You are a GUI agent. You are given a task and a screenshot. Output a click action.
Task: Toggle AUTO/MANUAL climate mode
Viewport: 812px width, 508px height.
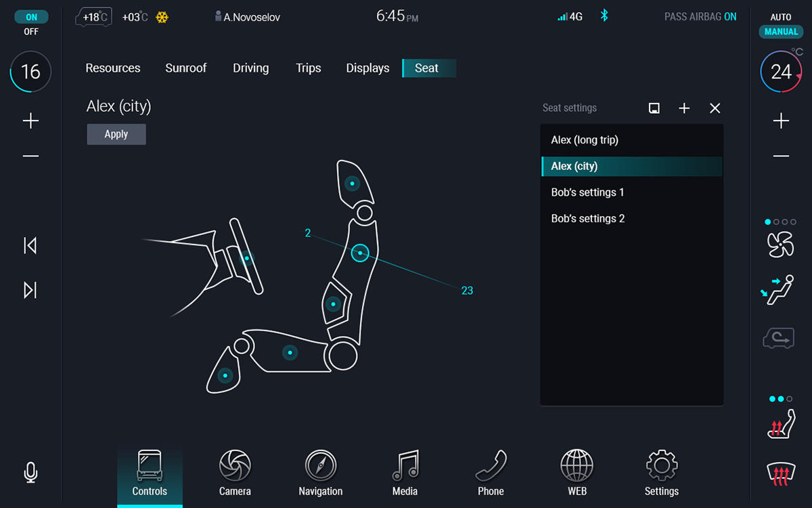(781, 25)
